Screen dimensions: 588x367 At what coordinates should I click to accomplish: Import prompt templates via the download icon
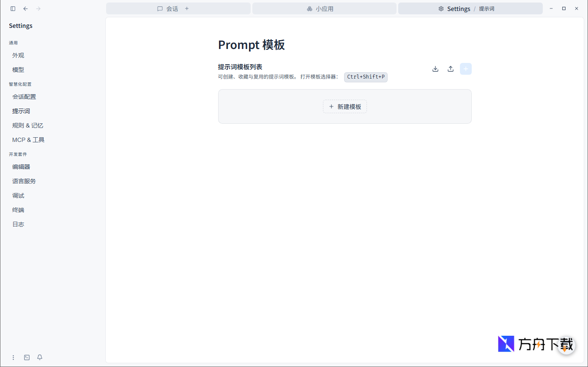click(435, 68)
